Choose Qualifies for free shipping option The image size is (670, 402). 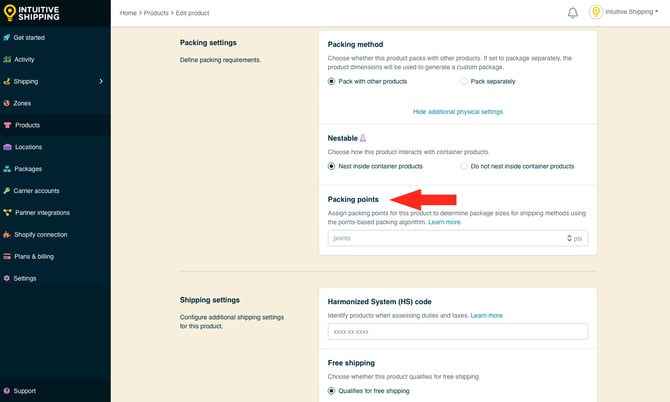point(333,390)
